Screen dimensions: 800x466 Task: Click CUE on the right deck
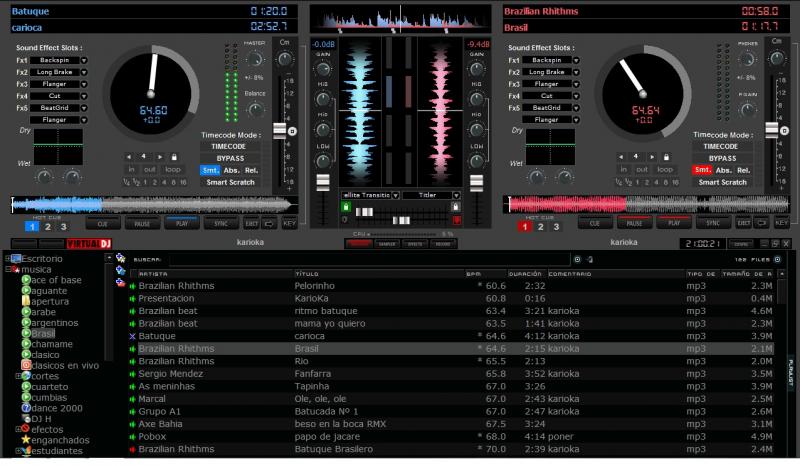pos(595,223)
